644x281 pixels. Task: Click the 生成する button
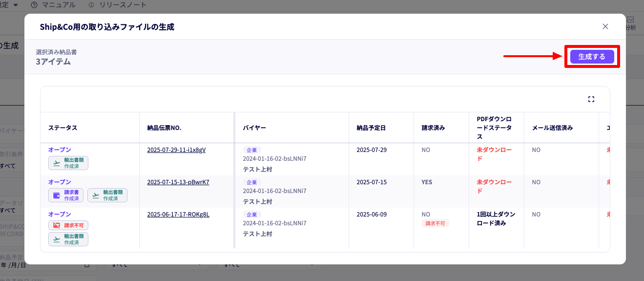pos(592,57)
